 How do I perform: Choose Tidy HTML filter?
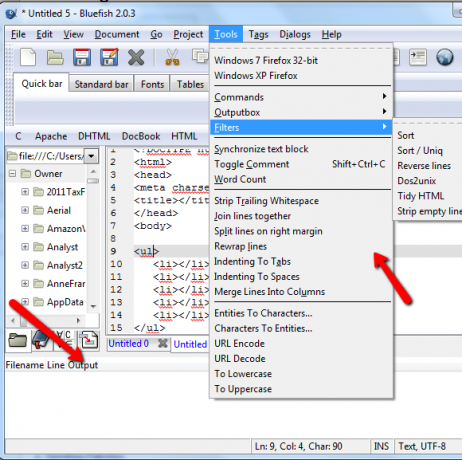[x=421, y=196]
